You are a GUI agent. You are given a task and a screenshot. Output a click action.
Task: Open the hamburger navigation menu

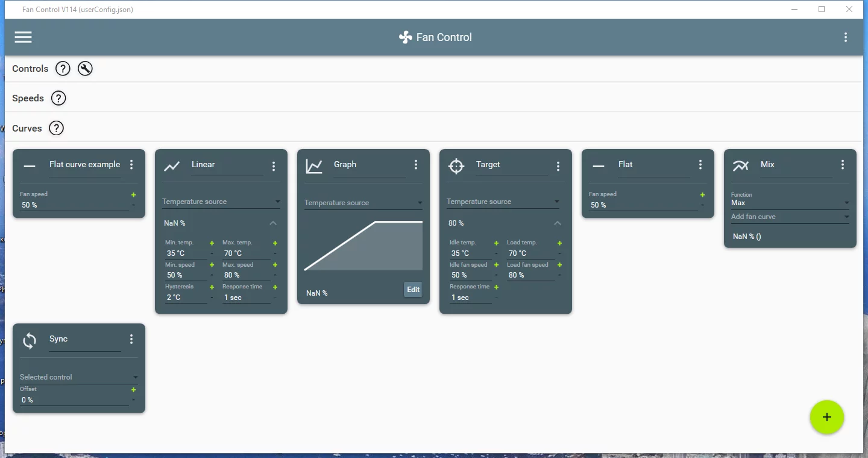(x=23, y=37)
